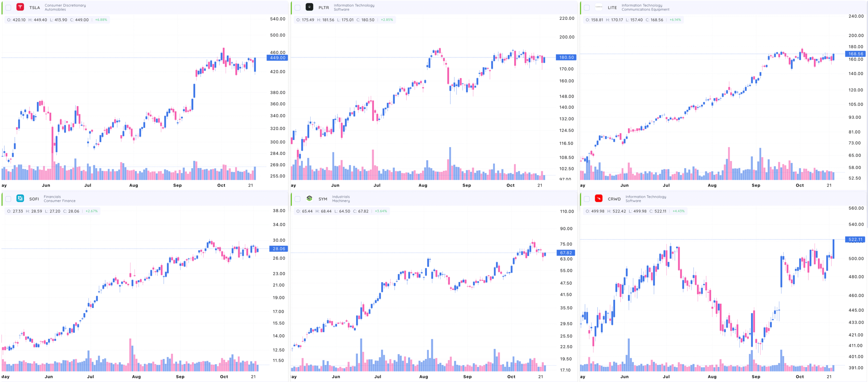Open the PLTR ticker symbol
The width and height of the screenshot is (868, 382).
coord(323,7)
